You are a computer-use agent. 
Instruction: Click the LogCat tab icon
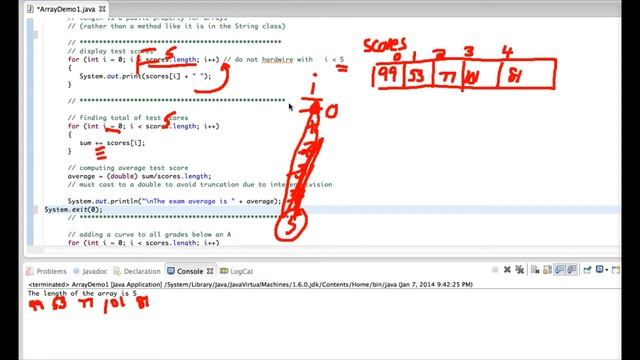pyautogui.click(x=224, y=271)
